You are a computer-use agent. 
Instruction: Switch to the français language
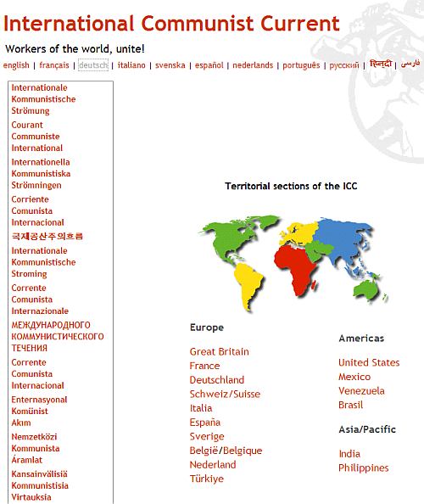click(54, 65)
